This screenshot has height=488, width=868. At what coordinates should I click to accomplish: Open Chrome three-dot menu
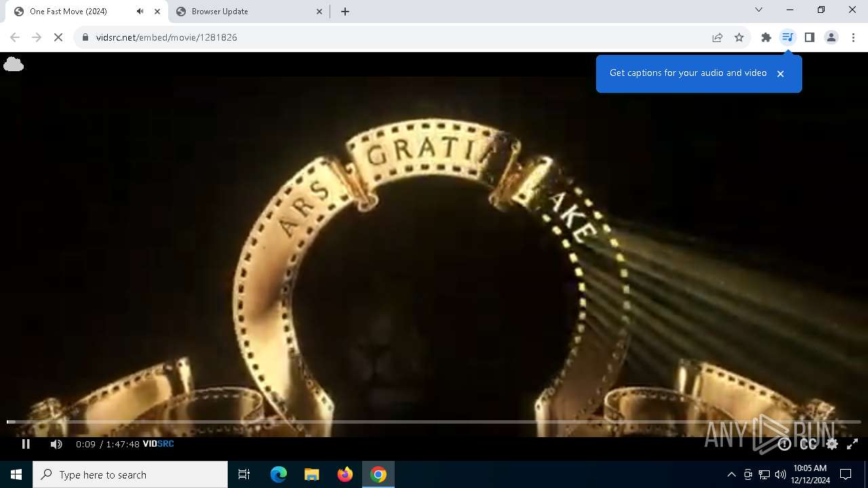tap(853, 37)
